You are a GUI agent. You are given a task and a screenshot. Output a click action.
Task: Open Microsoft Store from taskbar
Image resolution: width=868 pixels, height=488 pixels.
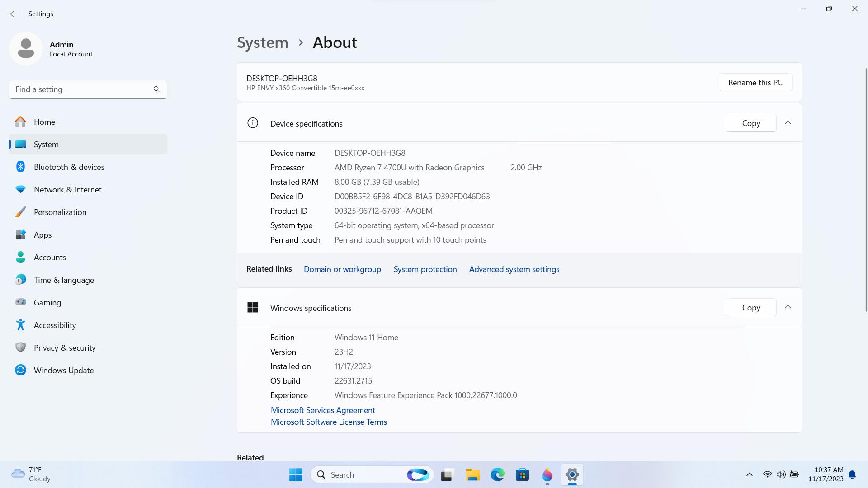(523, 474)
